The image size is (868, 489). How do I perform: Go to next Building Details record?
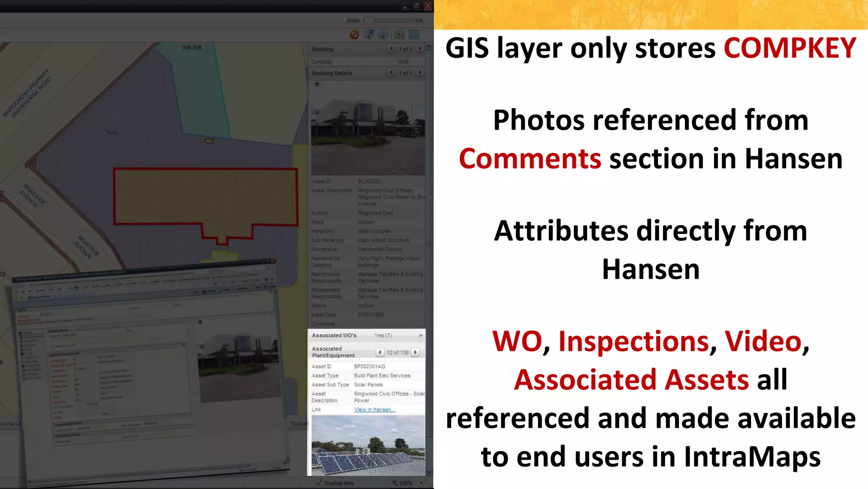tap(420, 73)
